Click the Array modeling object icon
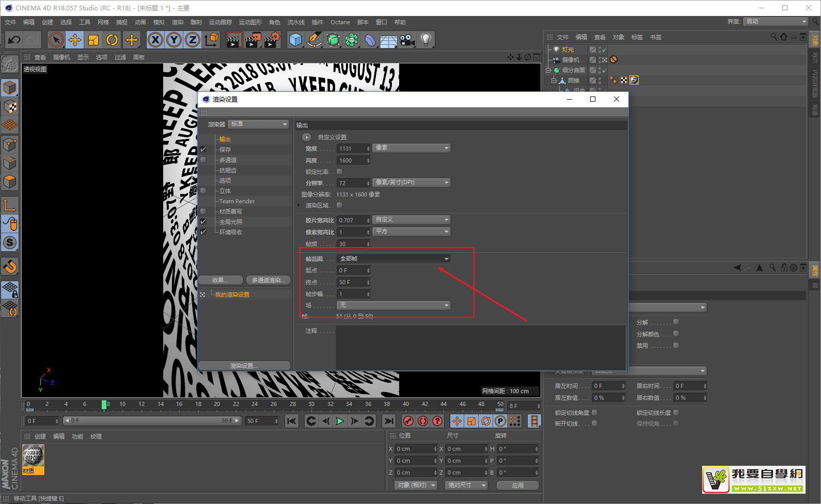 [x=352, y=40]
